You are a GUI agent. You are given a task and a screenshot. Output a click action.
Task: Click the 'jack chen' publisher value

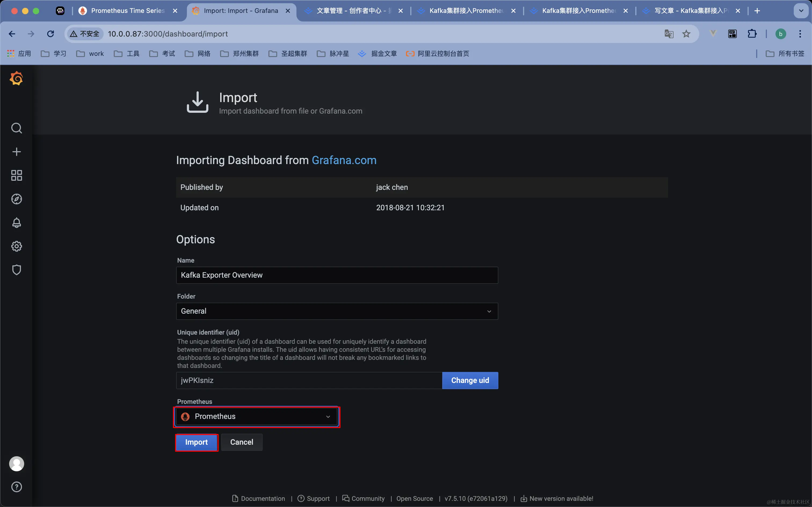pos(392,187)
